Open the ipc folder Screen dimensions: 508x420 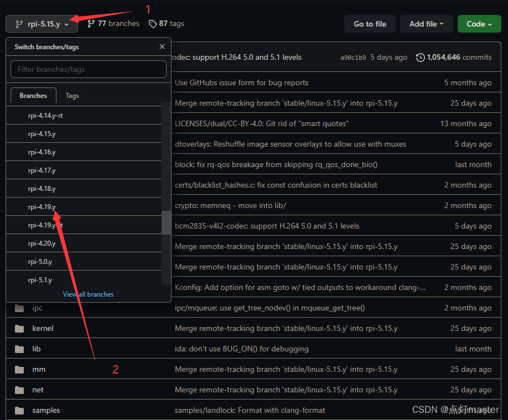click(x=37, y=308)
